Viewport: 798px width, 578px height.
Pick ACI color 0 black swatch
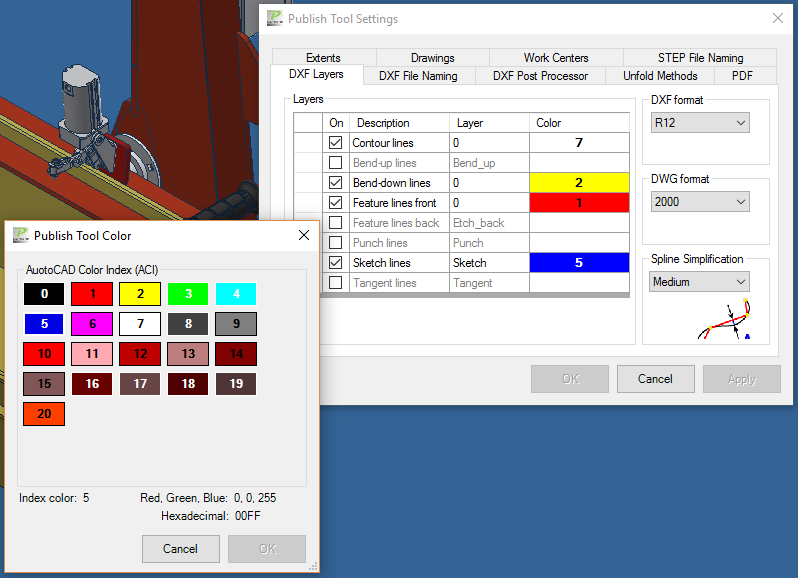pyautogui.click(x=44, y=294)
